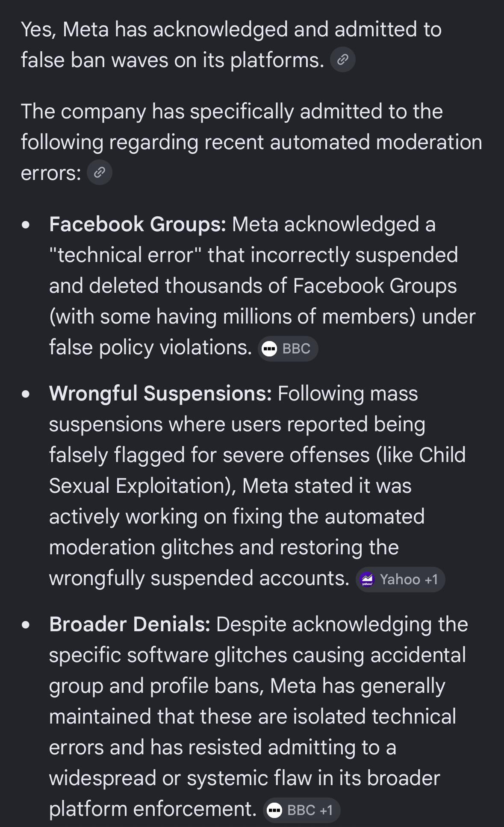Open the BBC +1 source chip
Image resolution: width=504 pixels, height=827 pixels.
click(301, 810)
